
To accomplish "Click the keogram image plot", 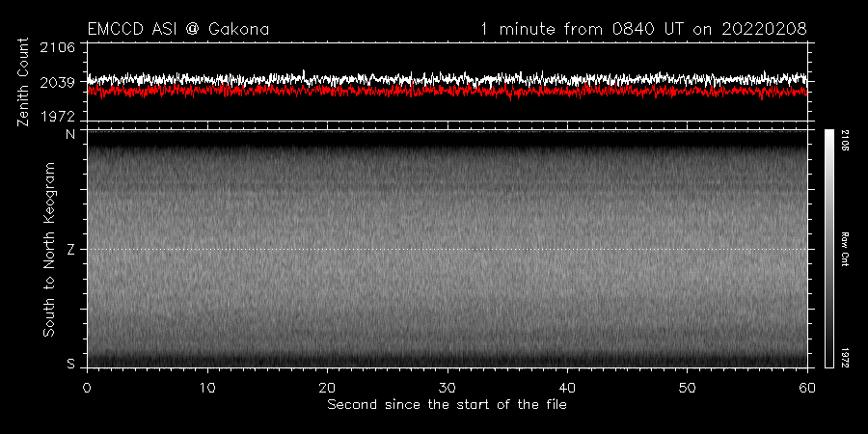I will [x=447, y=249].
